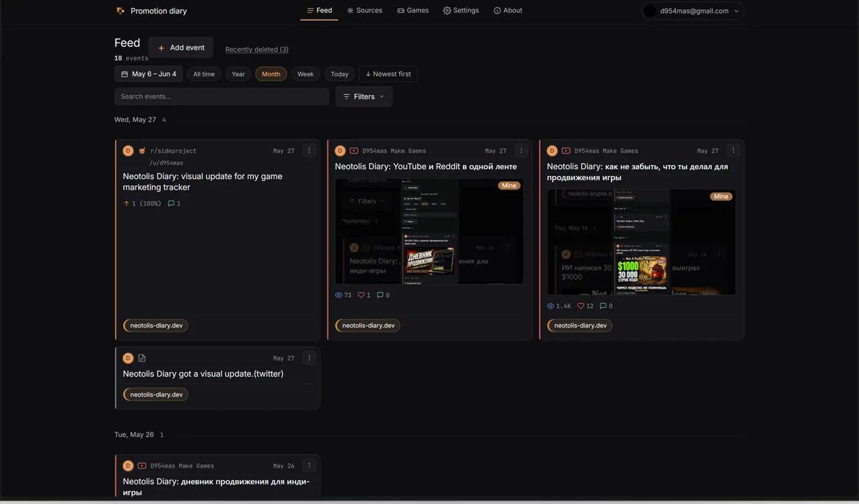Screen dimensions: 859x504
Task: Click D954mas Make Games on May 26 card
Action: point(182,466)
